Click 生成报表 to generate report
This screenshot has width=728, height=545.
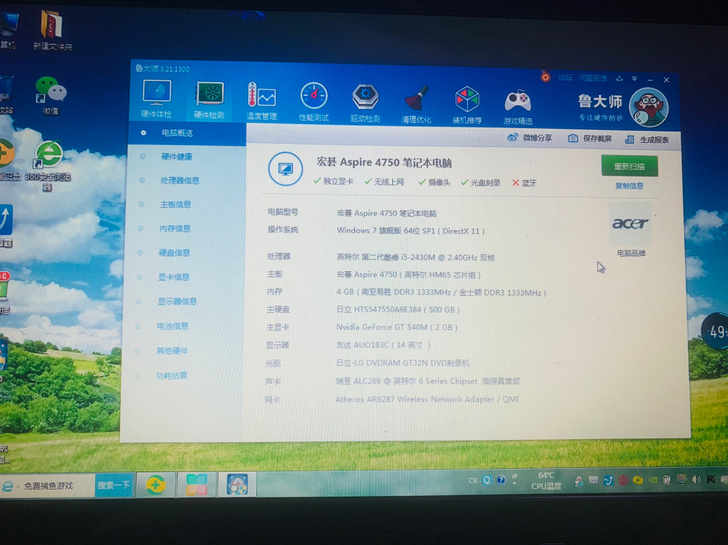click(x=647, y=139)
